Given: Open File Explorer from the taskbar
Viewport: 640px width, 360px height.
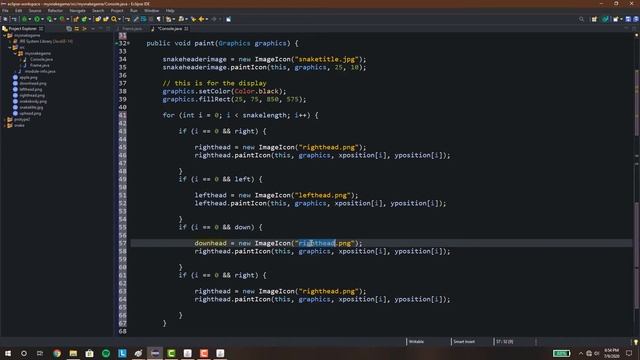Looking at the screenshot, I should (x=73, y=353).
